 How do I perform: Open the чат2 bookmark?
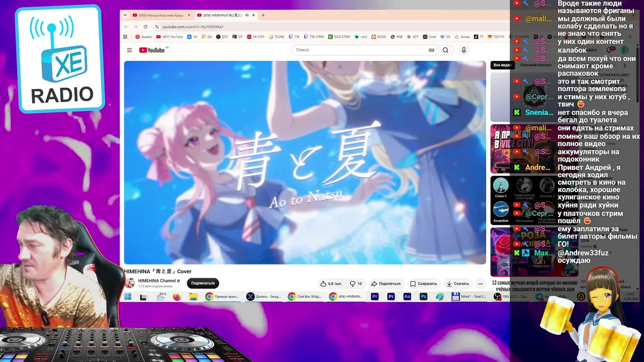360,37
